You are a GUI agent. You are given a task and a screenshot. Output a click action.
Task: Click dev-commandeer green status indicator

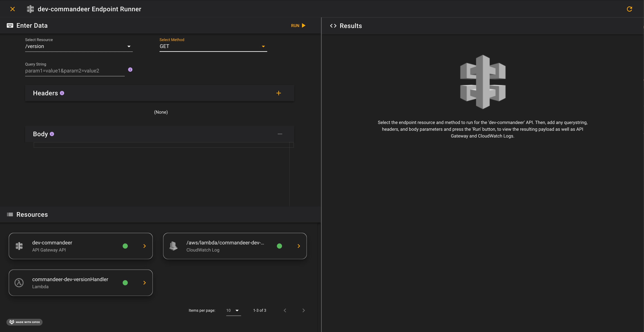pos(125,246)
